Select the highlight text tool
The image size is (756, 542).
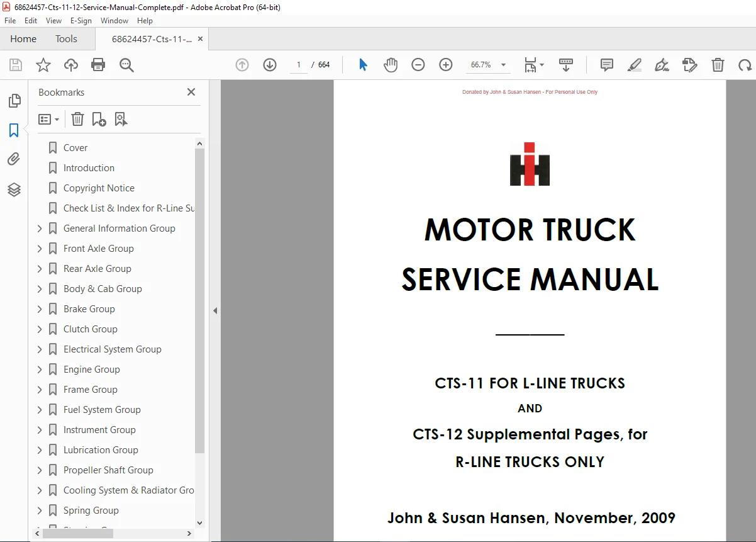[635, 65]
